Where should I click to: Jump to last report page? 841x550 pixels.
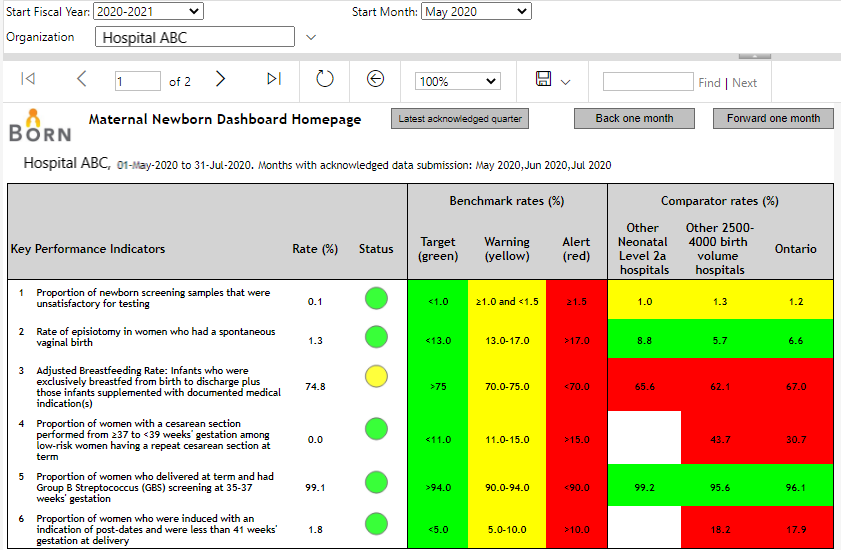point(273,80)
